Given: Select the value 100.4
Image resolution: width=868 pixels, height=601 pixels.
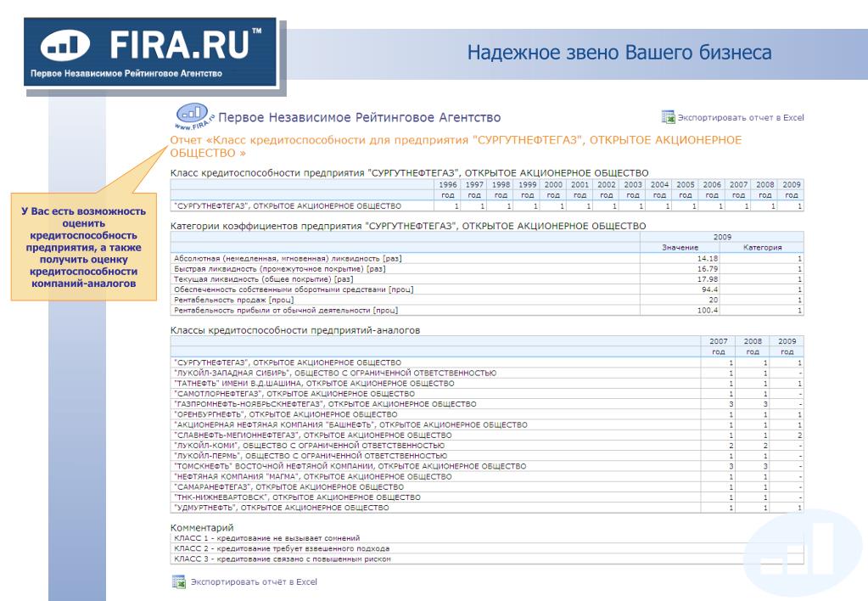Looking at the screenshot, I should point(708,310).
